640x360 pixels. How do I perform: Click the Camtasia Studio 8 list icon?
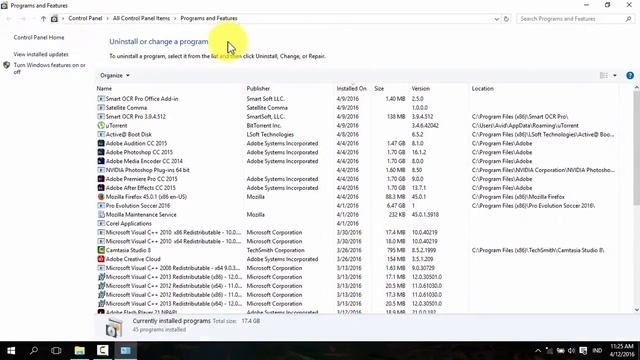[101, 250]
